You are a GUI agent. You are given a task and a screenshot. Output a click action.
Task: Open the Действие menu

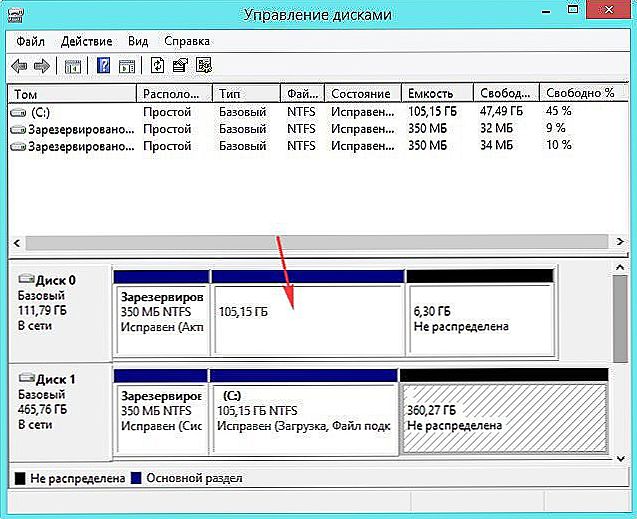click(x=87, y=41)
